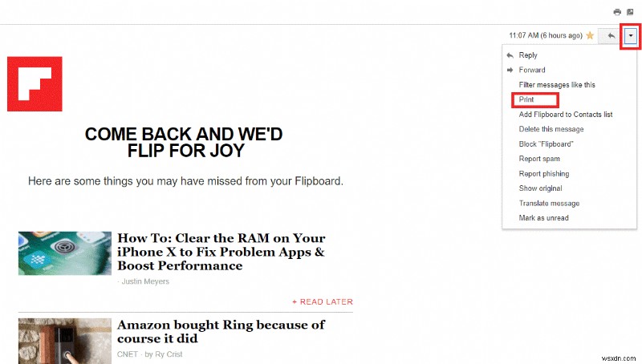Click the print all icon at top
642x364 pixels.
(x=617, y=12)
